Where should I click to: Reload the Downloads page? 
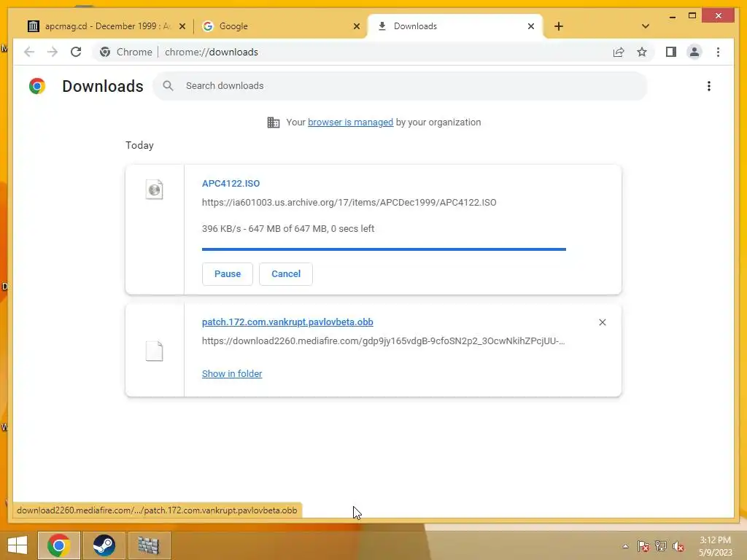(x=76, y=52)
